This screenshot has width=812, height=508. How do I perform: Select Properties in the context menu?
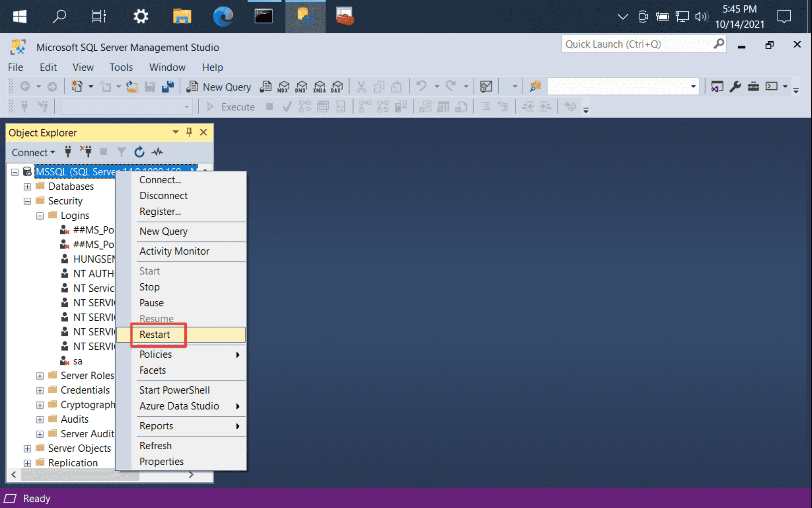pyautogui.click(x=181, y=462)
